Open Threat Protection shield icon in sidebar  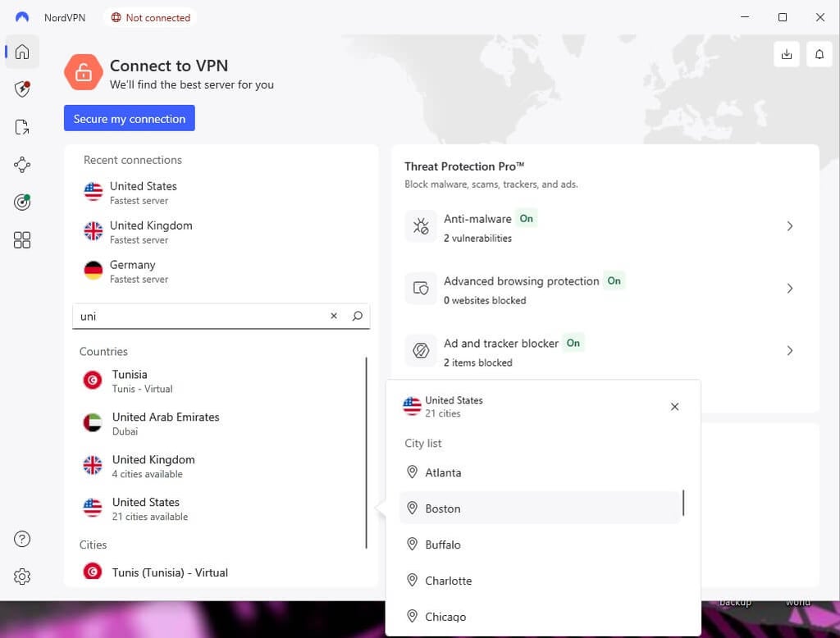click(x=22, y=89)
